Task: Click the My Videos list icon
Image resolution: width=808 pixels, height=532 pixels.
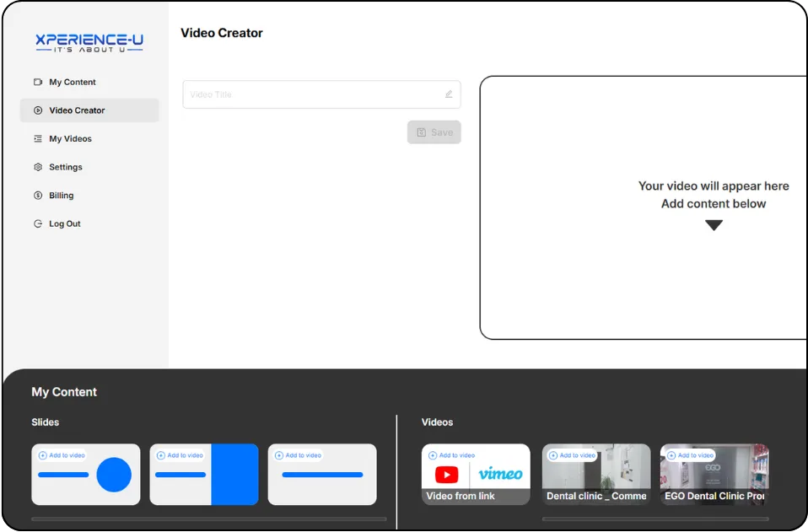Action: click(x=38, y=138)
